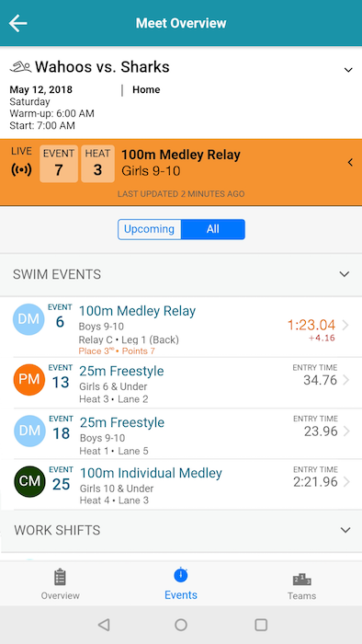The height and width of the screenshot is (644, 362).
Task: Open Event 18 25m Freestyle details
Action: pyautogui.click(x=181, y=434)
